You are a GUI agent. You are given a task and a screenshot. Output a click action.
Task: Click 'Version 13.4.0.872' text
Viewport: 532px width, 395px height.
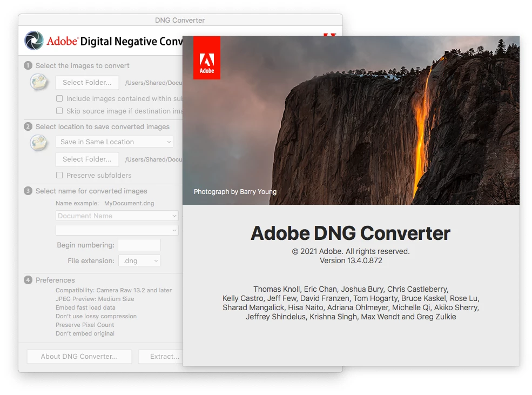click(x=351, y=260)
